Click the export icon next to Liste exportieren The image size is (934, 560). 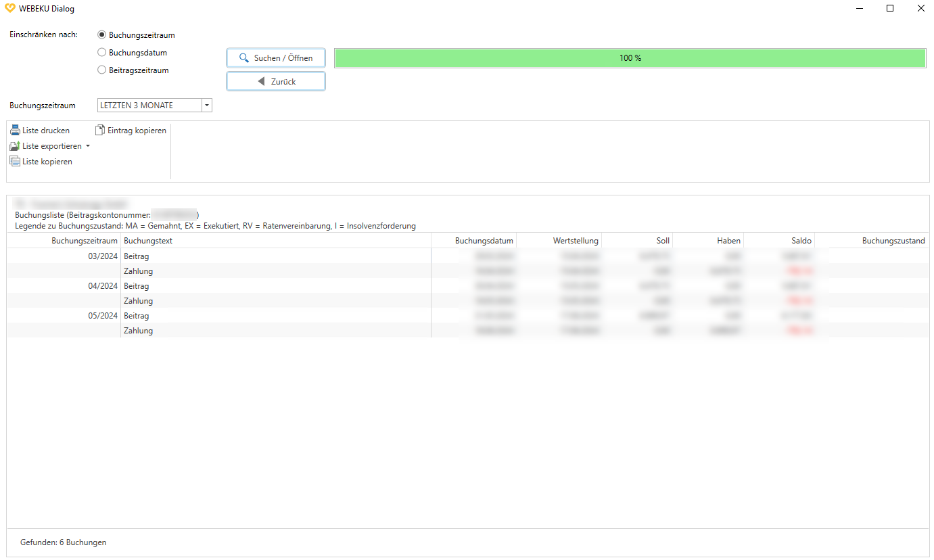[16, 145]
